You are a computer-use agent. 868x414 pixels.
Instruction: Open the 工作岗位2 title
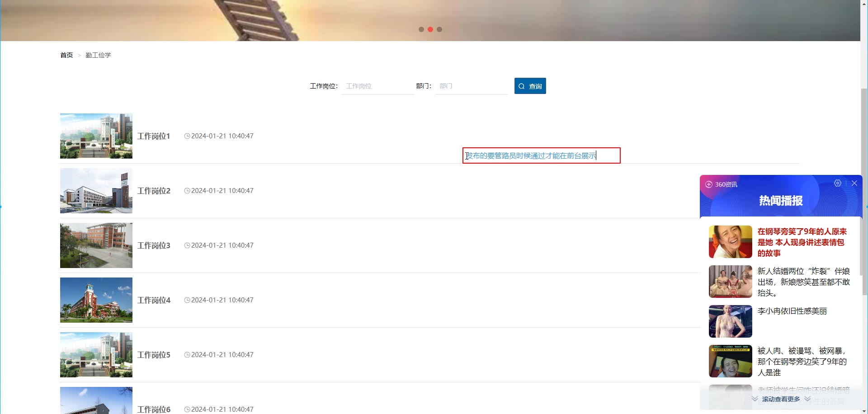point(154,191)
